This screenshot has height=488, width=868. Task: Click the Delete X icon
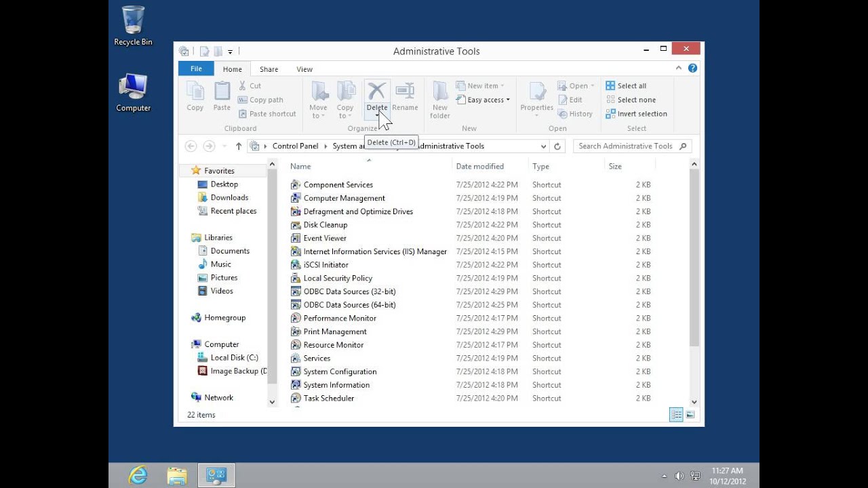pyautogui.click(x=377, y=90)
